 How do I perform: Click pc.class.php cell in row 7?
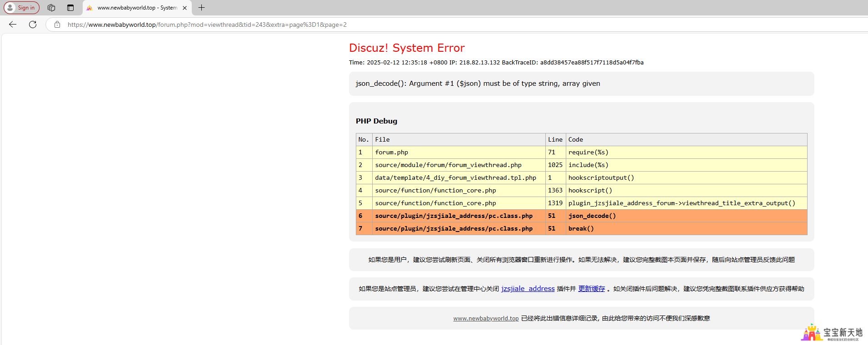tap(459, 228)
